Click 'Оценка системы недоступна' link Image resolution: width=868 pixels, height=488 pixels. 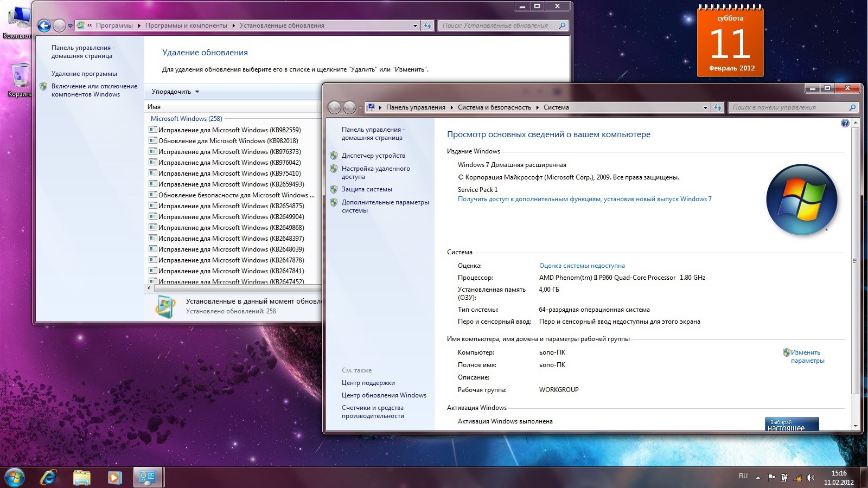pyautogui.click(x=582, y=266)
